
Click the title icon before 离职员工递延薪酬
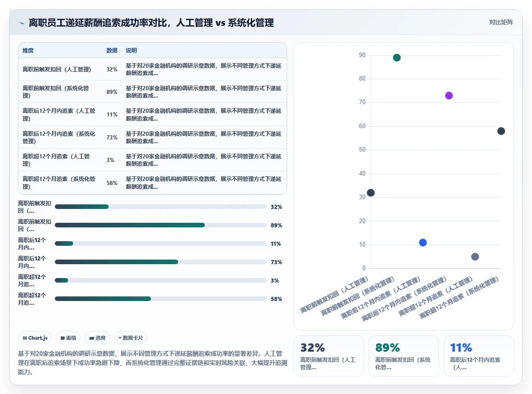pos(22,23)
